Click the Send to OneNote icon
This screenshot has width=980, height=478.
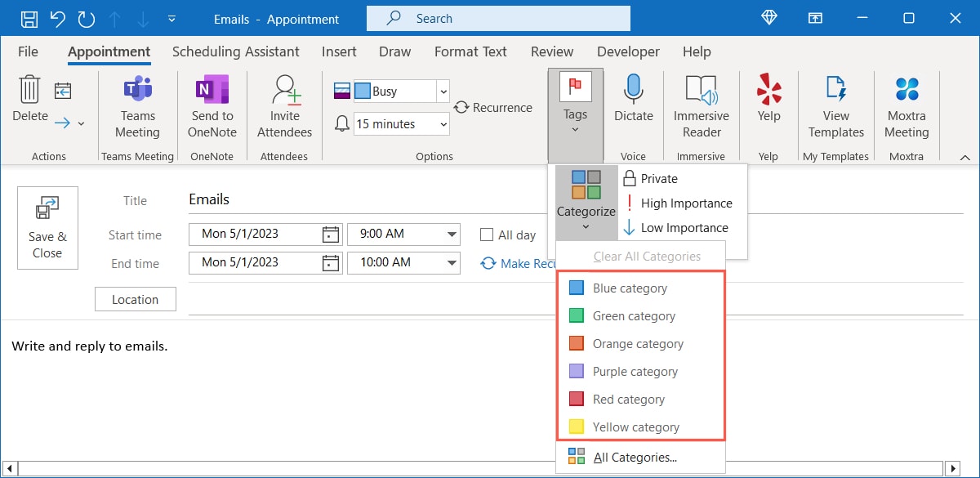pyautogui.click(x=212, y=107)
